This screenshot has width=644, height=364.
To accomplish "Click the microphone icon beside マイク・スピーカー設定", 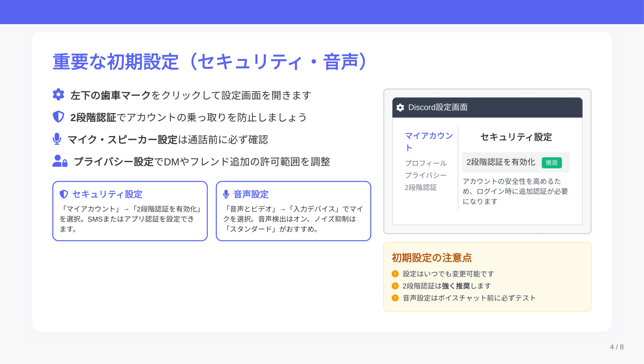I will pos(57,139).
